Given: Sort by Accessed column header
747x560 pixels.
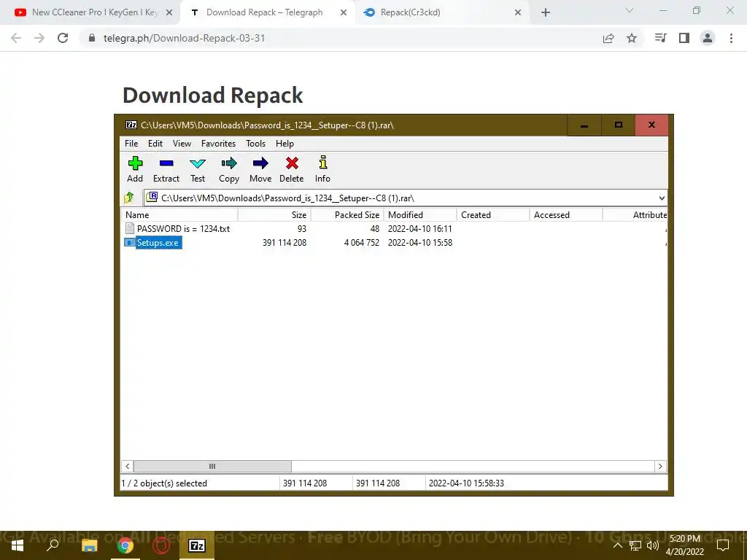Looking at the screenshot, I should click(566, 215).
